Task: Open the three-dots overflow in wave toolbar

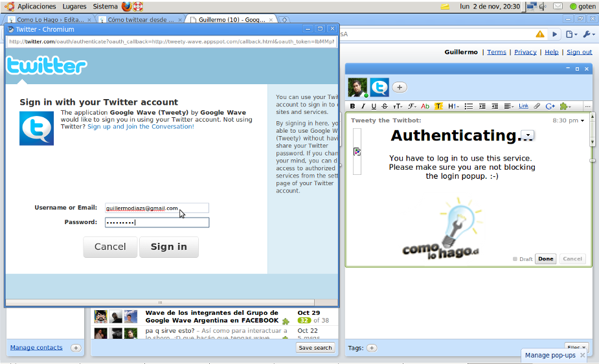Action: [x=587, y=106]
